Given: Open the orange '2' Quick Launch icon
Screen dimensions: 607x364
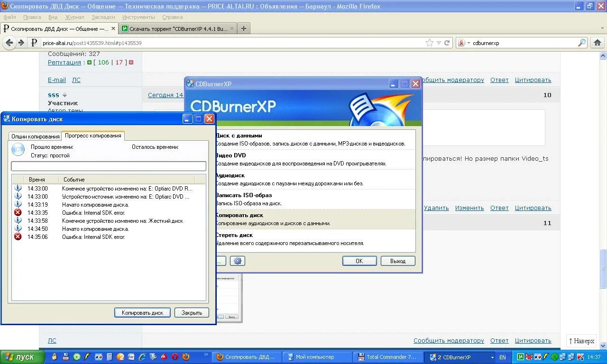Looking at the screenshot, I should 120,357.
